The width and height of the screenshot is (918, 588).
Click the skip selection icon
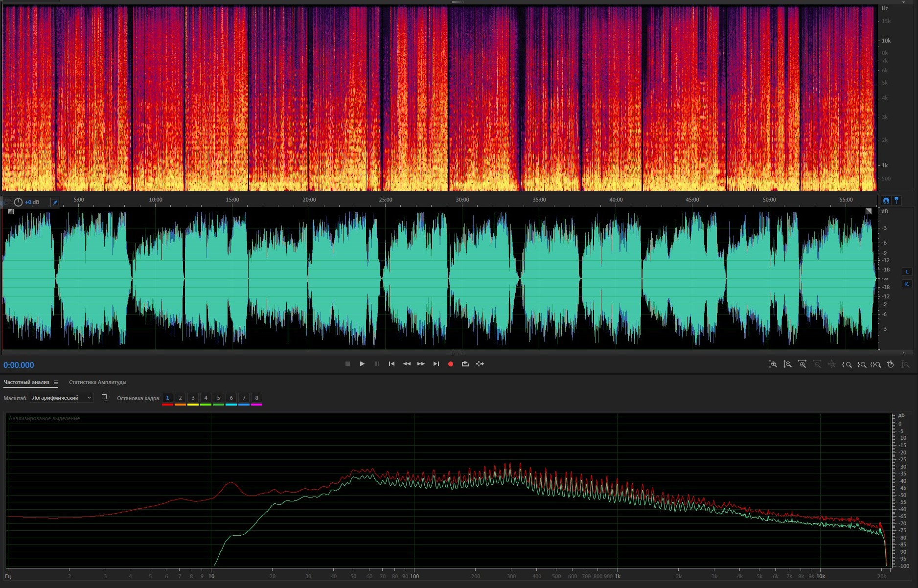480,364
